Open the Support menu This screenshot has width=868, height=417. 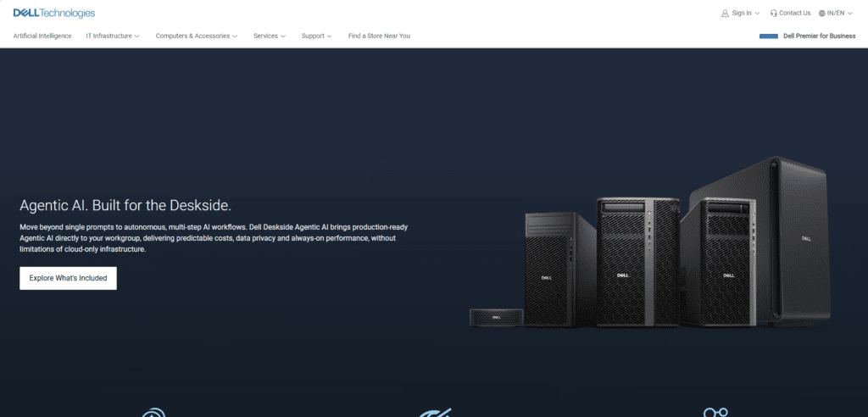click(x=313, y=36)
